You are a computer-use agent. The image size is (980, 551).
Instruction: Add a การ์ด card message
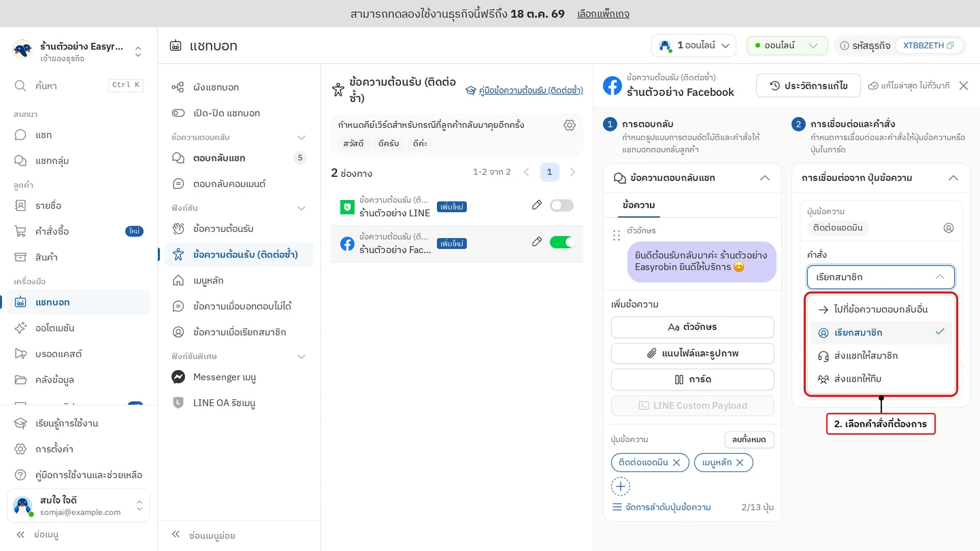pos(692,380)
